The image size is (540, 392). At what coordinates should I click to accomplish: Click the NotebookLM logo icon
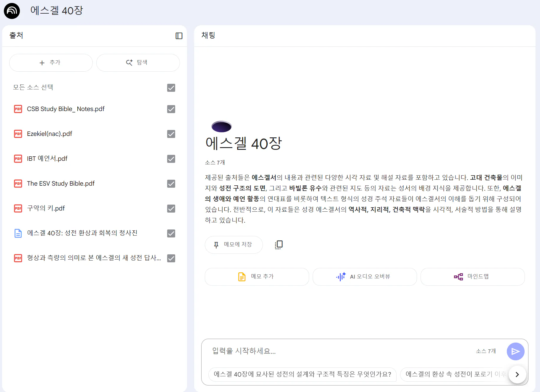[x=12, y=11]
